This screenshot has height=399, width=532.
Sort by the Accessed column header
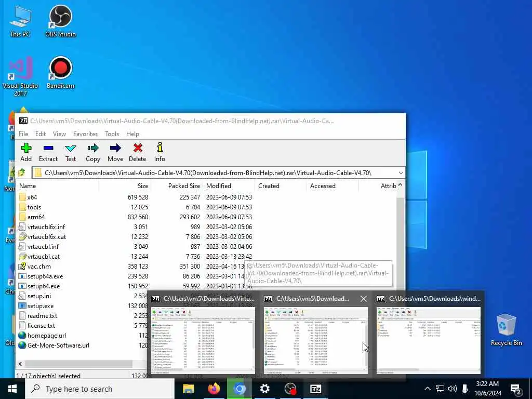pyautogui.click(x=323, y=186)
